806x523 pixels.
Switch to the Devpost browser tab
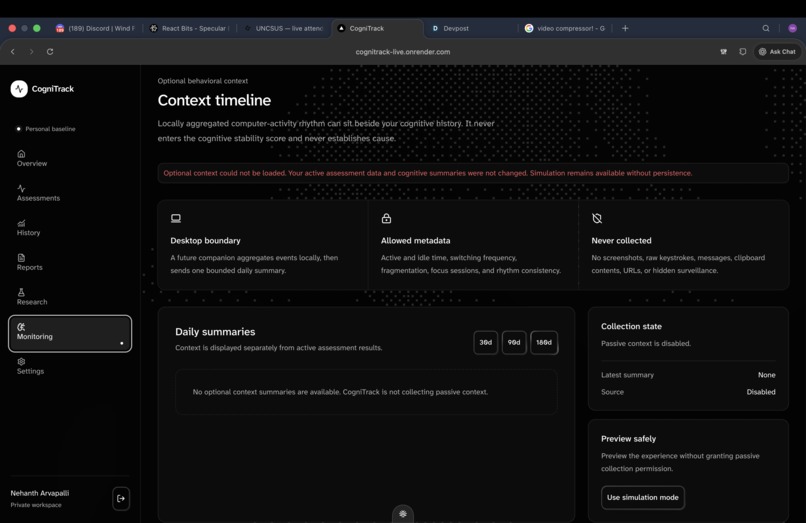coord(472,28)
